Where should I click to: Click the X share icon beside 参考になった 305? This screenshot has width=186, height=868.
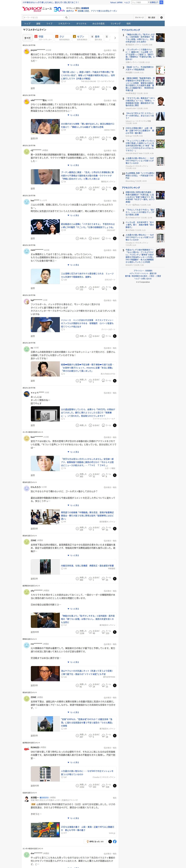pyautogui.click(x=110, y=841)
